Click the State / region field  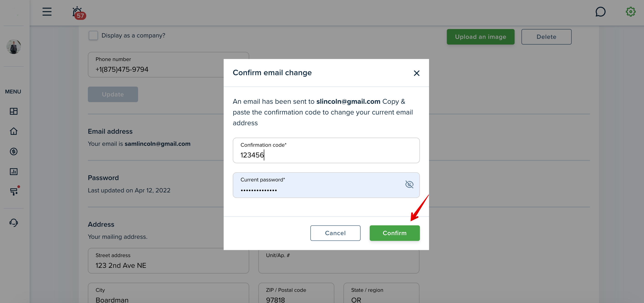click(381, 293)
